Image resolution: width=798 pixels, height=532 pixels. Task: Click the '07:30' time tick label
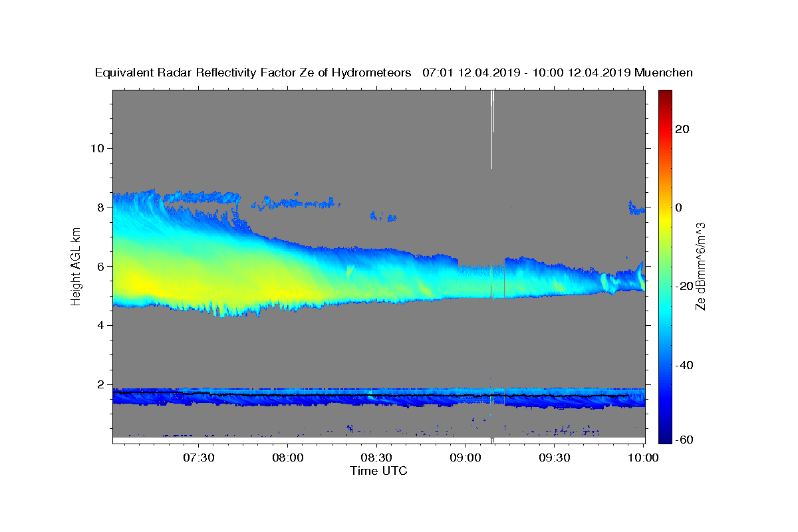(x=199, y=458)
